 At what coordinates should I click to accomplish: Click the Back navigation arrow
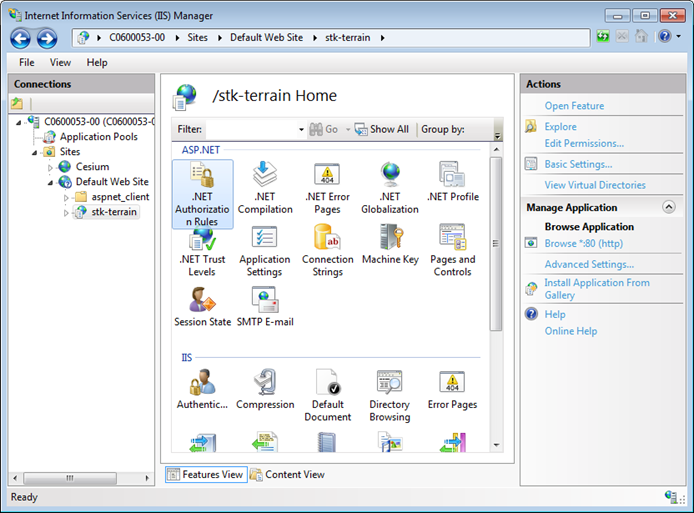20,39
